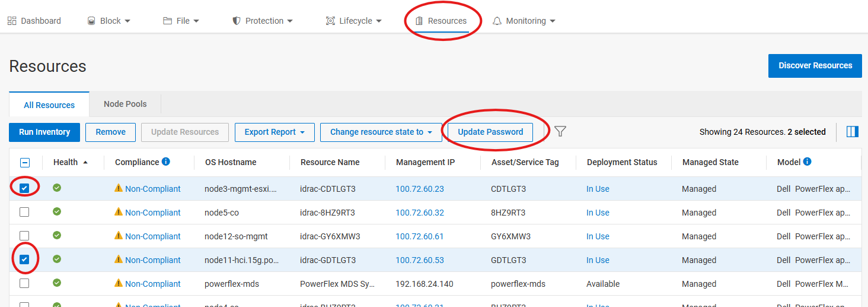Viewport: 868px width, 307px height.
Task: Click the filter funnel icon
Action: point(560,132)
